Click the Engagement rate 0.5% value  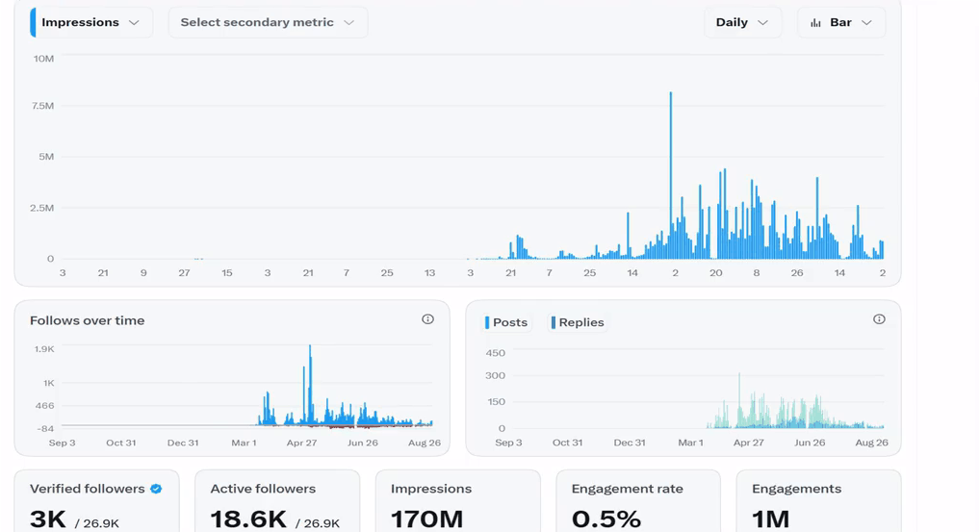tap(606, 519)
